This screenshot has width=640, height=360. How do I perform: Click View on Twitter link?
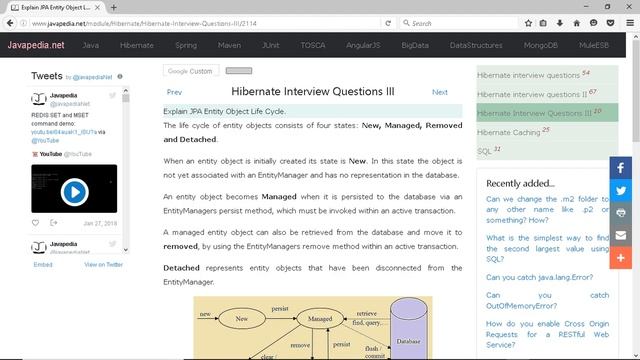point(104,264)
